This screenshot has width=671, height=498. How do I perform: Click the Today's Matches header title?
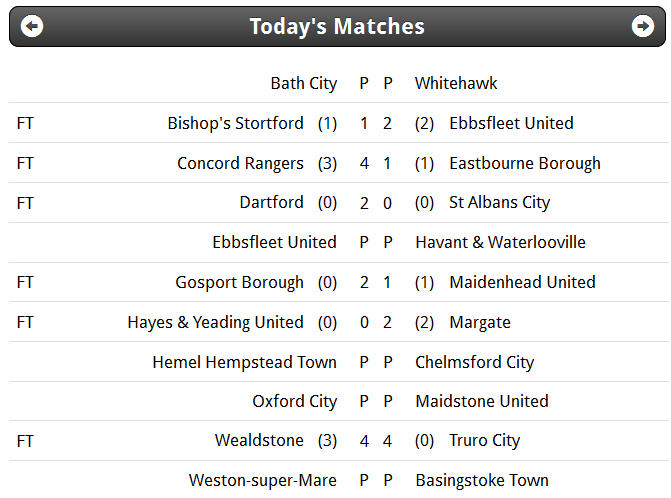pyautogui.click(x=337, y=27)
